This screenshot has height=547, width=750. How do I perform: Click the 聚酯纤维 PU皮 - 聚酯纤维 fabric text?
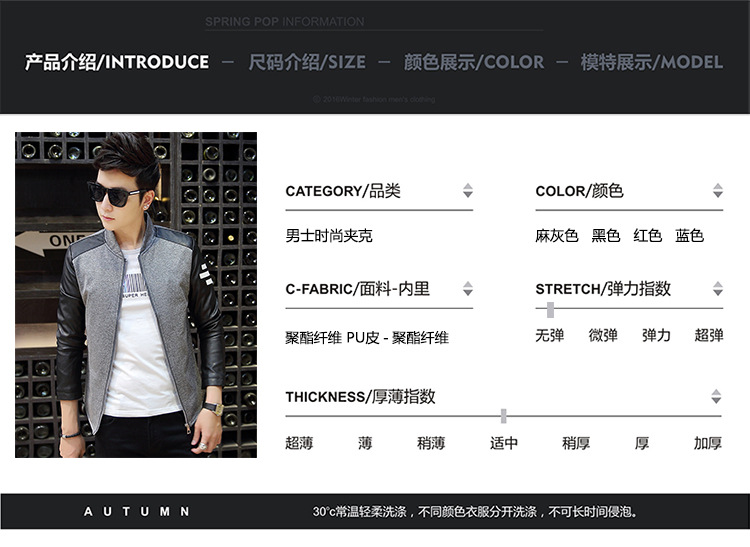coord(367,338)
